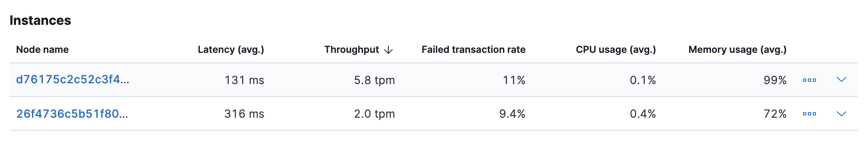The image size is (868, 149).
Task: Sort by Failed transaction rate column
Action: click(473, 50)
